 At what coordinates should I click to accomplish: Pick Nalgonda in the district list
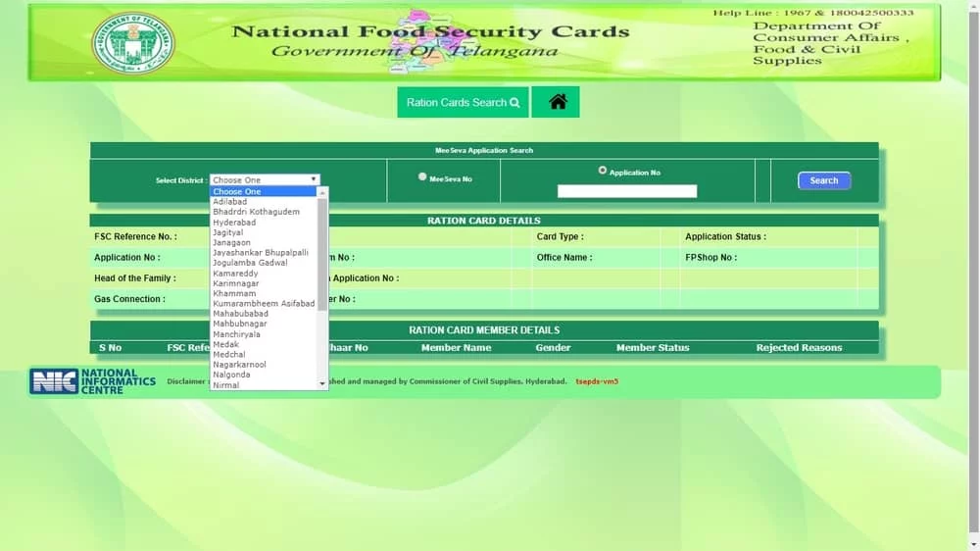tap(231, 375)
